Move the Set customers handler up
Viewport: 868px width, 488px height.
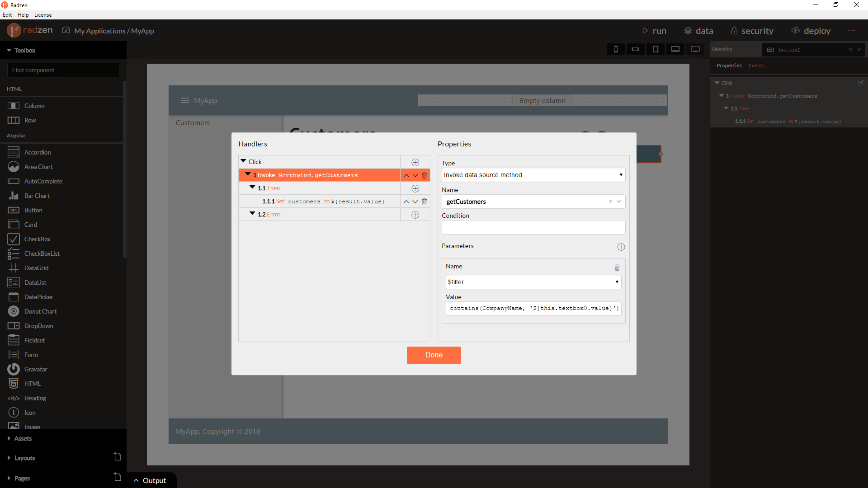point(406,202)
